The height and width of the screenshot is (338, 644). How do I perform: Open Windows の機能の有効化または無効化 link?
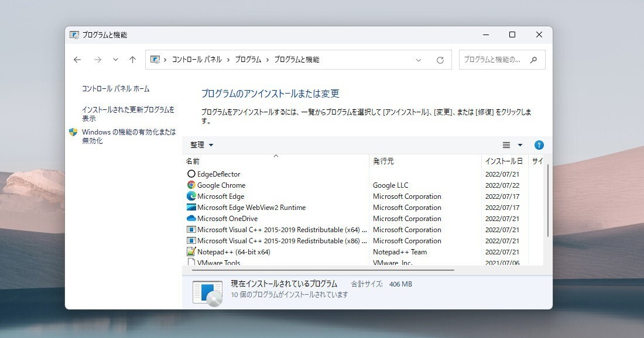tap(129, 136)
